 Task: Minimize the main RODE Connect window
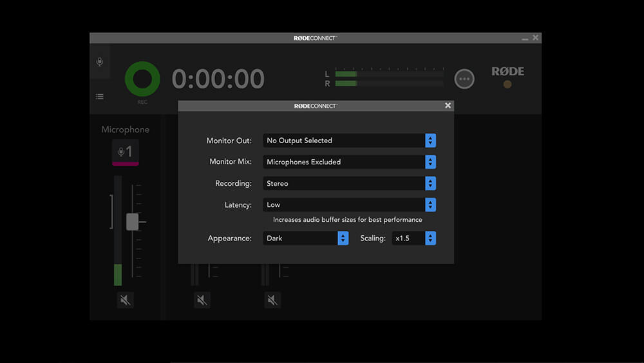pos(525,38)
